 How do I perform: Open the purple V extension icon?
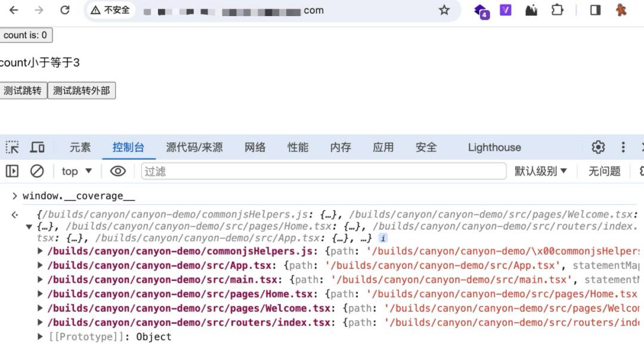(x=505, y=10)
